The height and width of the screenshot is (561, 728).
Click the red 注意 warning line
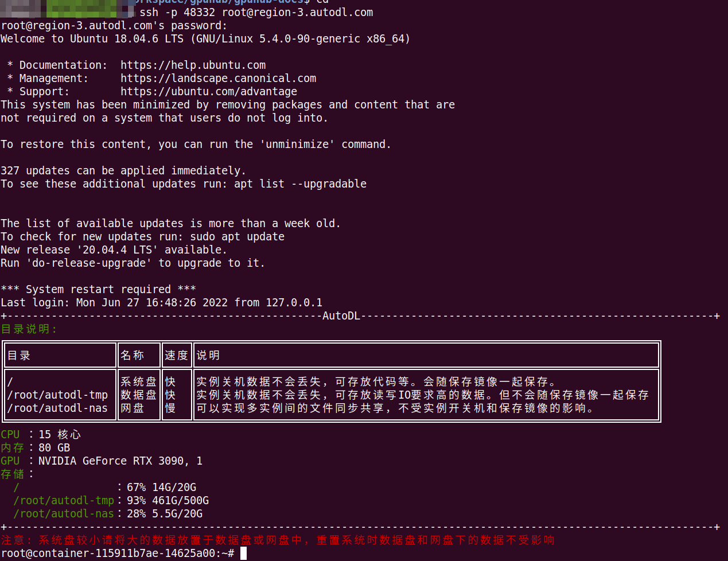(x=278, y=540)
